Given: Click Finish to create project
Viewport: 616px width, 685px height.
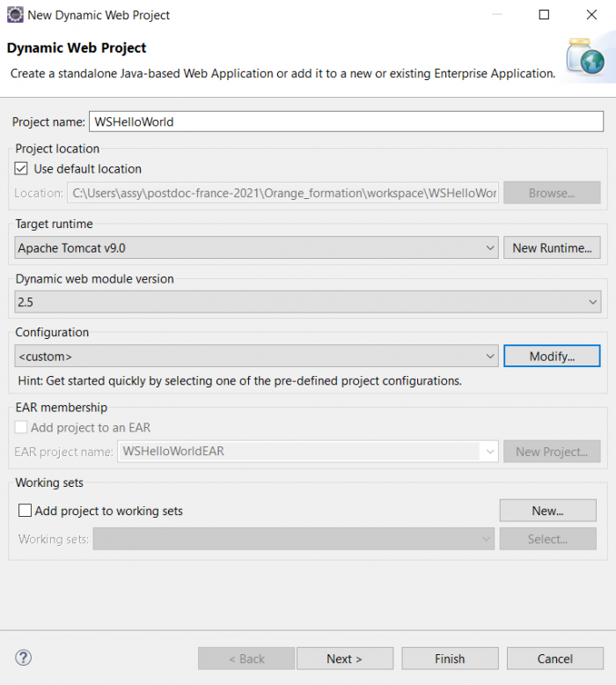Looking at the screenshot, I should tap(450, 659).
